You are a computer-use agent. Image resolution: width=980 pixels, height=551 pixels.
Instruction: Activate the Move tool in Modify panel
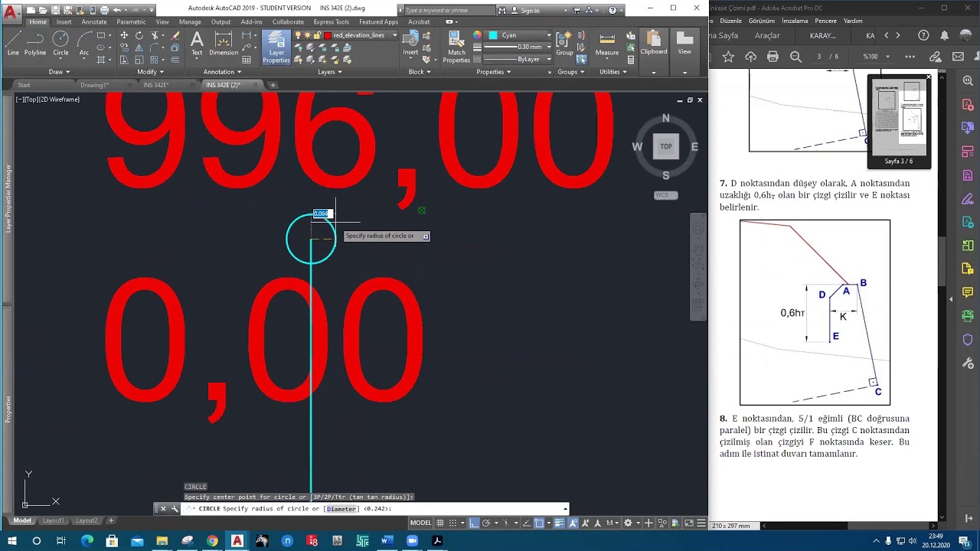[x=124, y=36]
